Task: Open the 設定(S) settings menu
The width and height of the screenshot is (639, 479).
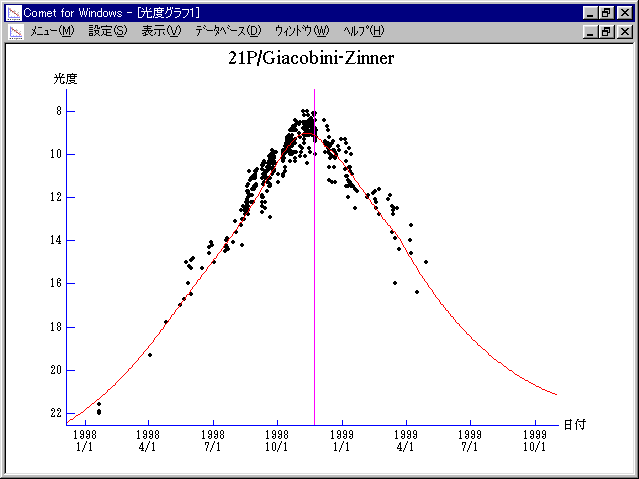Action: tap(108, 31)
